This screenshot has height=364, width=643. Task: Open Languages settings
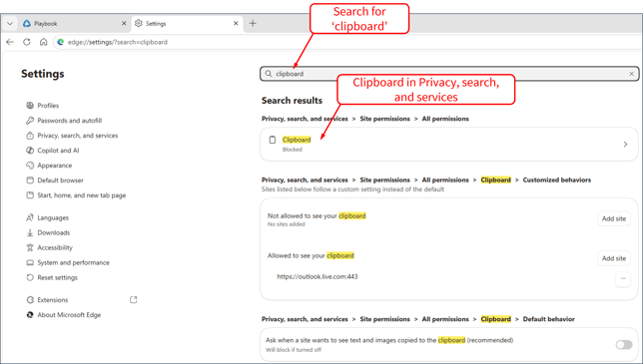pyautogui.click(x=53, y=217)
